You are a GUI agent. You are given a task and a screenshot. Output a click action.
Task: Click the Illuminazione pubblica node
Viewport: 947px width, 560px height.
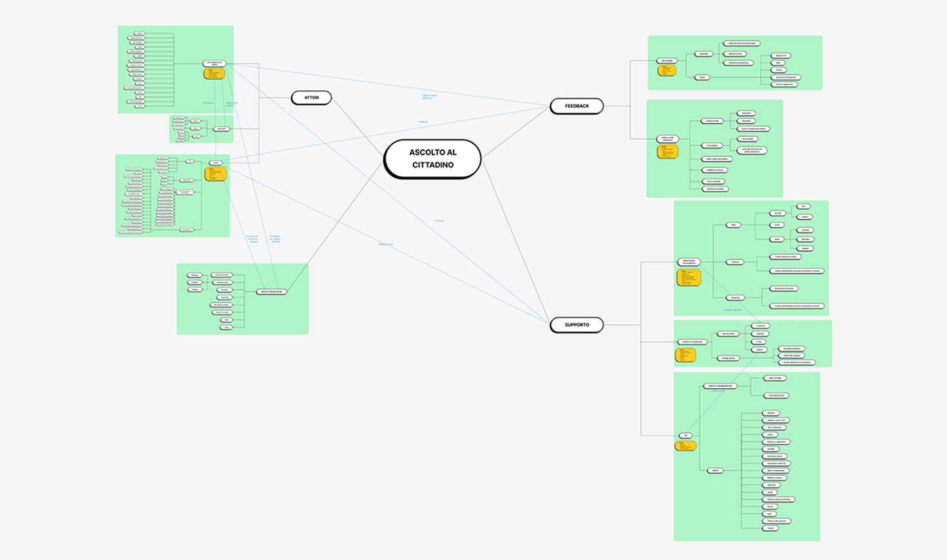(714, 189)
